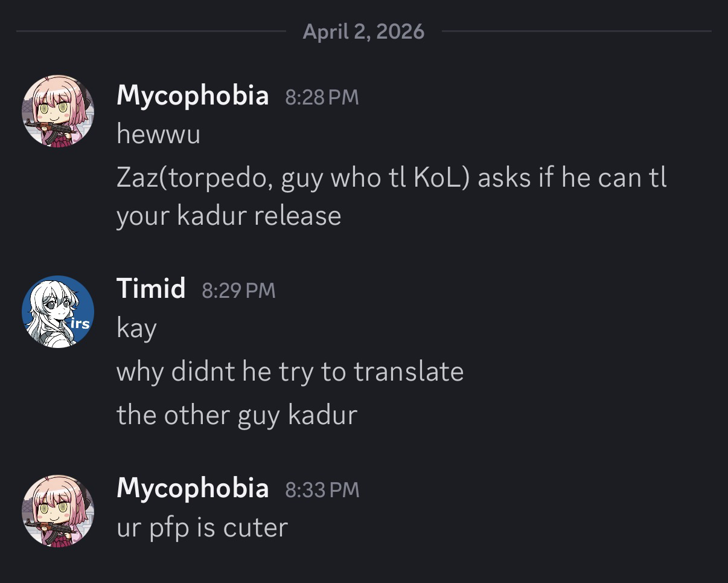This screenshot has width=728, height=583.
Task: Click Mycophobia's avatar next to 'ur pfp is cuter'
Action: (x=58, y=511)
